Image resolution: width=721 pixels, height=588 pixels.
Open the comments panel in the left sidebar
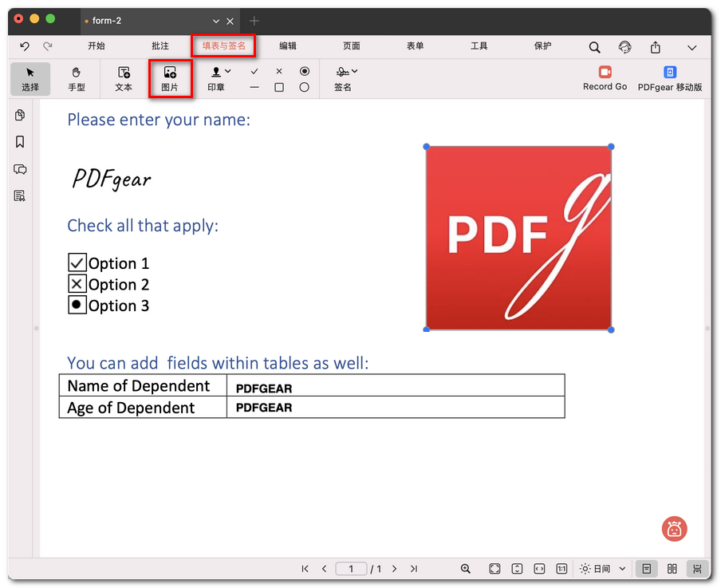click(20, 169)
